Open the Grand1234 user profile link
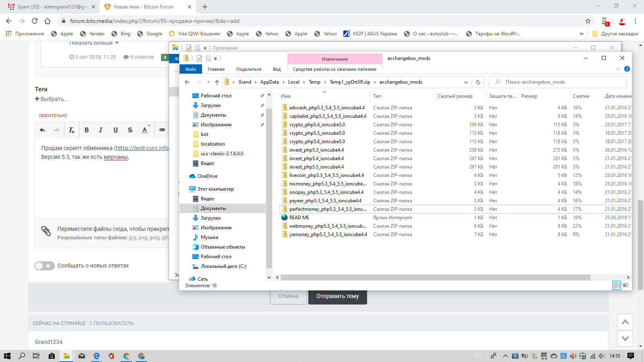Image resolution: width=644 pixels, height=362 pixels. [49, 342]
